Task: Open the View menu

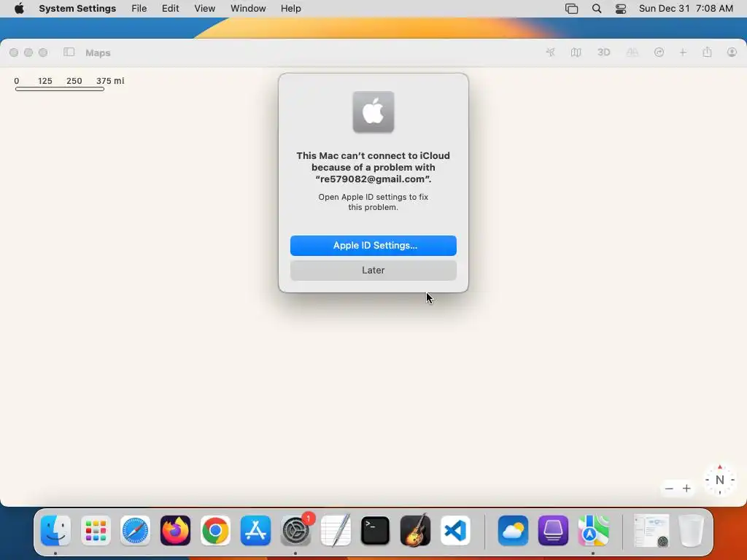Action: [x=204, y=9]
